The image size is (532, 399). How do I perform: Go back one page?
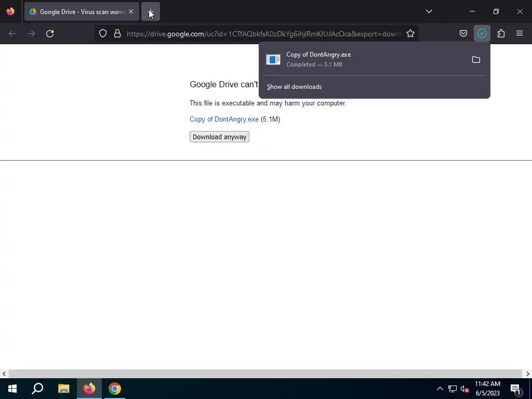(12, 34)
